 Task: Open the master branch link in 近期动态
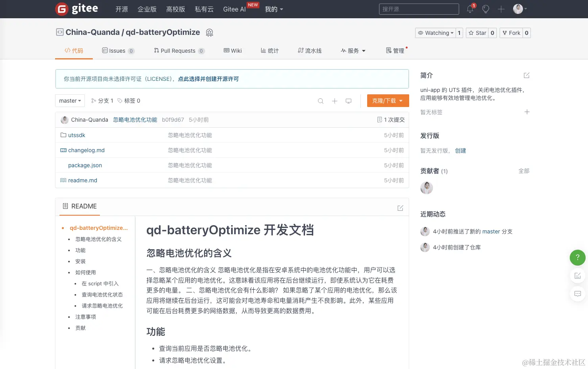pos(491,231)
